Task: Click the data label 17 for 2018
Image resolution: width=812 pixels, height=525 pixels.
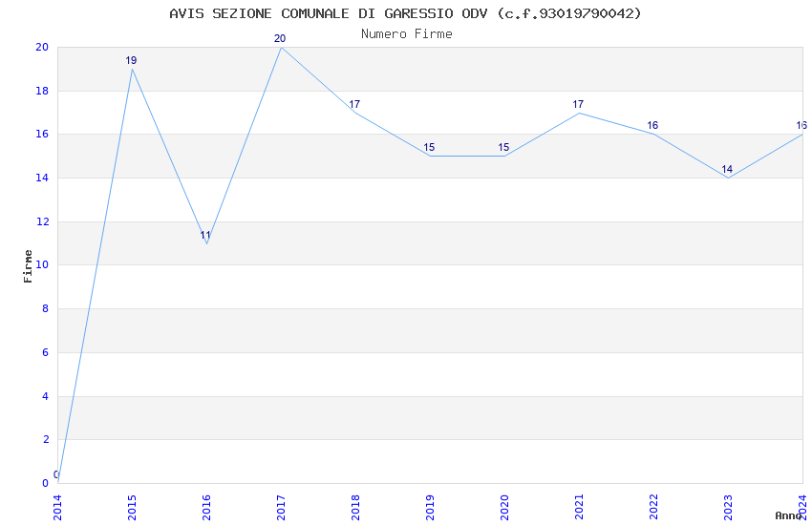Action: point(354,104)
